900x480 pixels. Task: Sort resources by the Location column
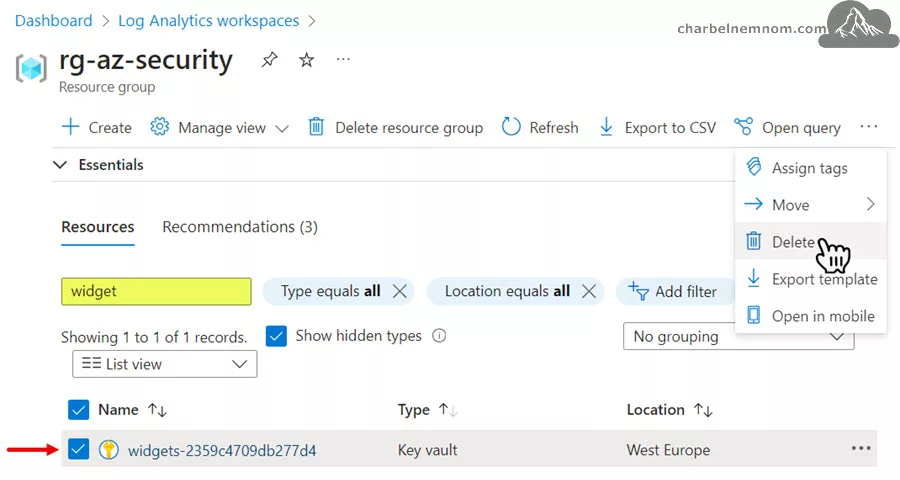pyautogui.click(x=669, y=409)
